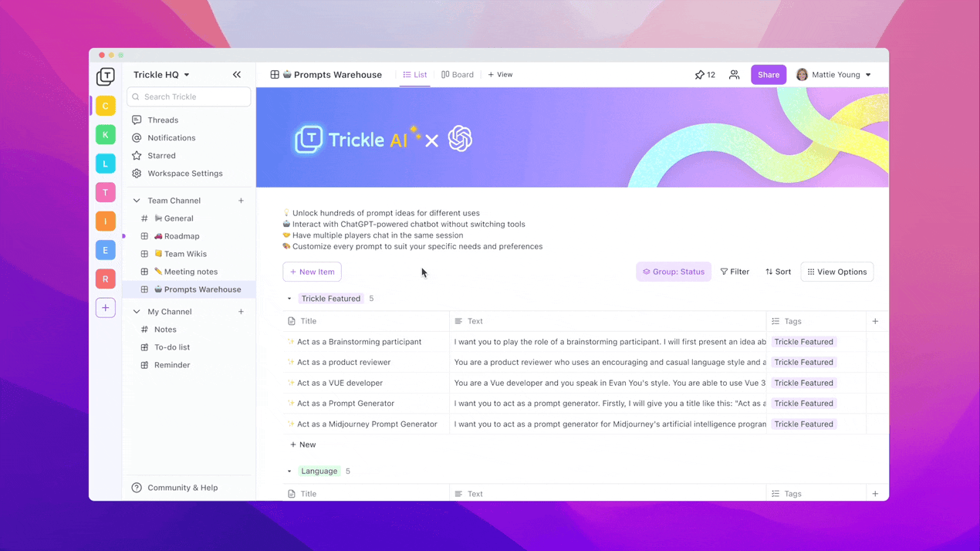Image resolution: width=980 pixels, height=551 pixels.
Task: Click the Text column header icon
Action: click(x=458, y=321)
